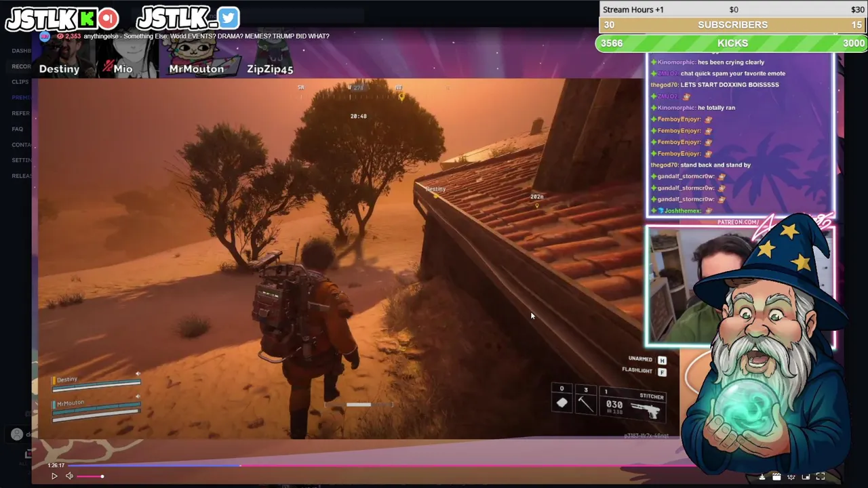This screenshot has width=868, height=488.
Task: Click the Destiny health bar in HUD
Action: (x=96, y=384)
